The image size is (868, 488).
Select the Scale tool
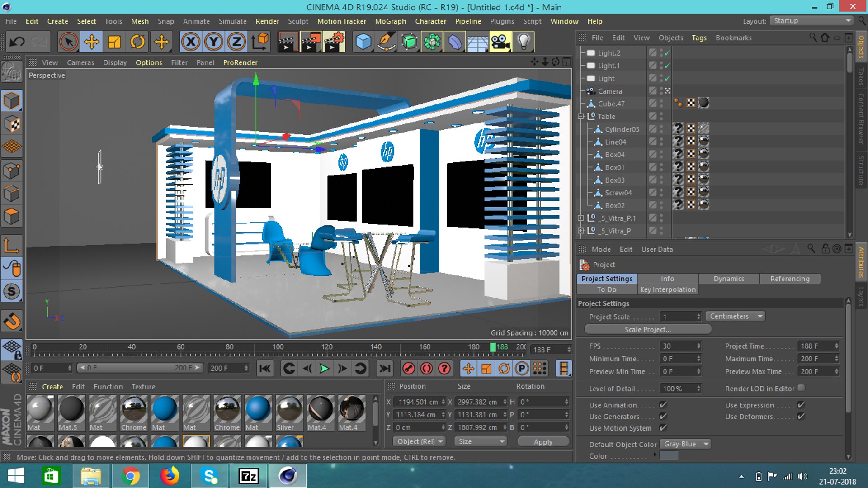tap(114, 42)
